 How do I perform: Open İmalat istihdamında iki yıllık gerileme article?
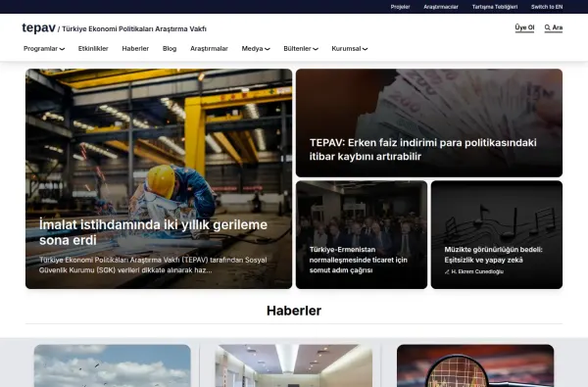pos(159,178)
